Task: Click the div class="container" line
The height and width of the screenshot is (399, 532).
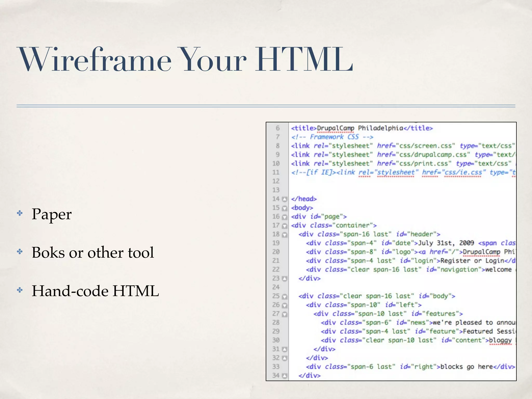Action: (334, 225)
